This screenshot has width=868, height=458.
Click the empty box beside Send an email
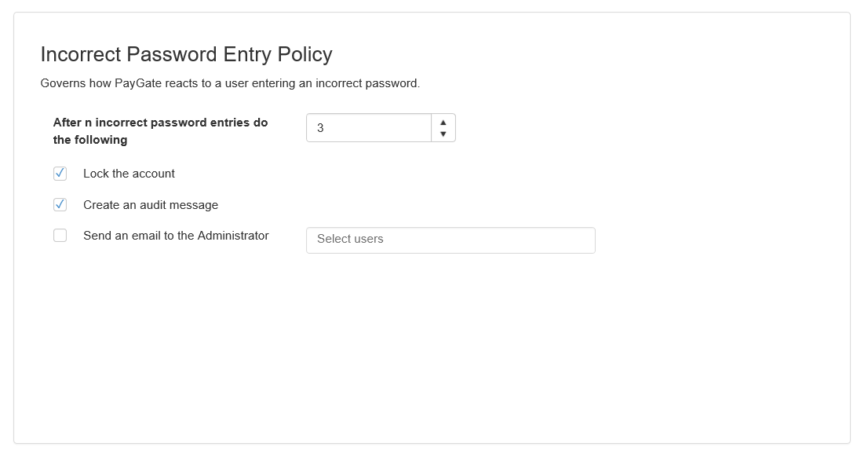point(60,236)
